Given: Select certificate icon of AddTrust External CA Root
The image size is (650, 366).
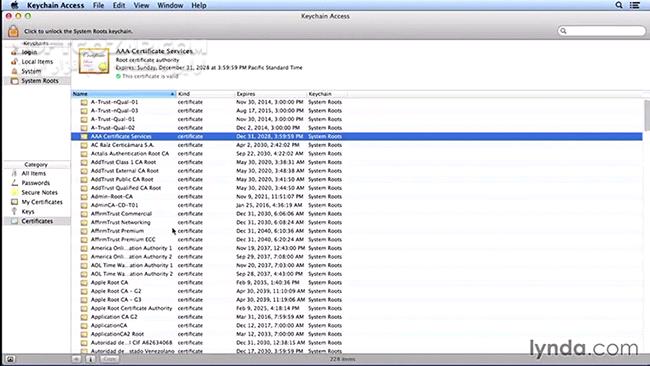Looking at the screenshot, I should tap(84, 171).
